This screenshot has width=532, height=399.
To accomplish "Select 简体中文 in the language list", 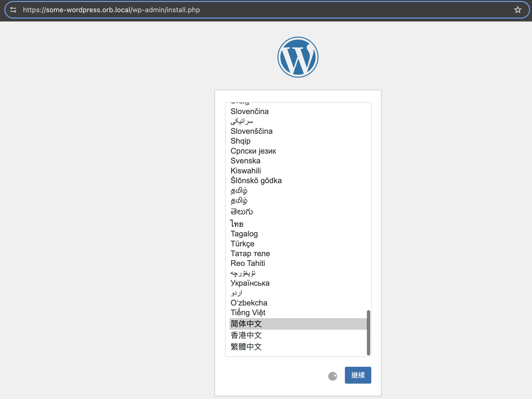I will (x=298, y=324).
